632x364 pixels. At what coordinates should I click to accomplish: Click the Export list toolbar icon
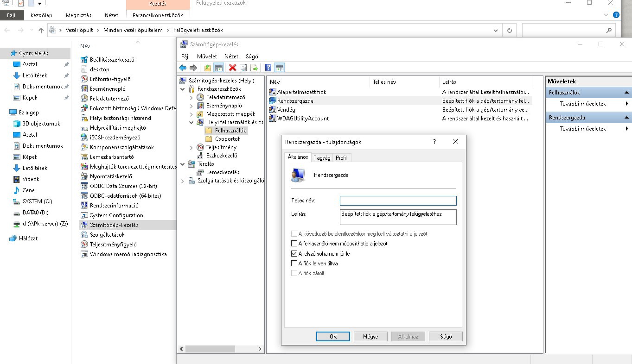coord(254,68)
